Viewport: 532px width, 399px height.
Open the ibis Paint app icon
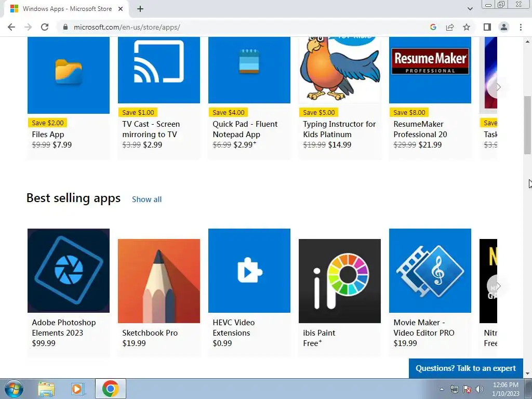[x=340, y=281]
